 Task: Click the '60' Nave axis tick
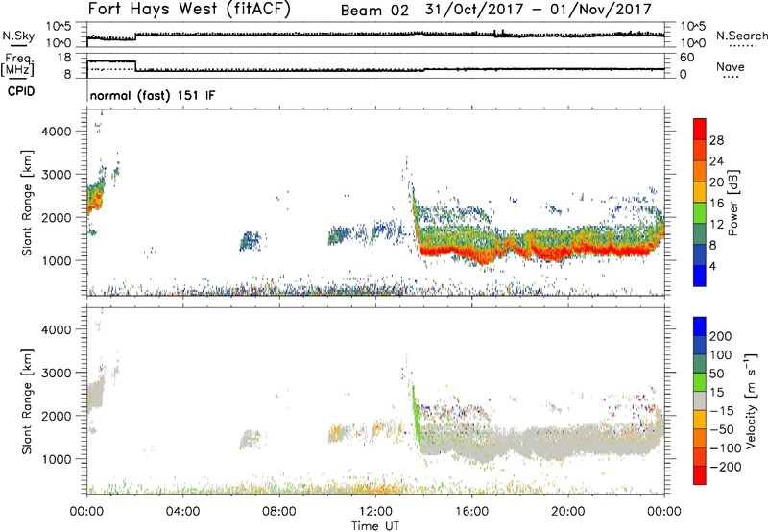[x=686, y=58]
